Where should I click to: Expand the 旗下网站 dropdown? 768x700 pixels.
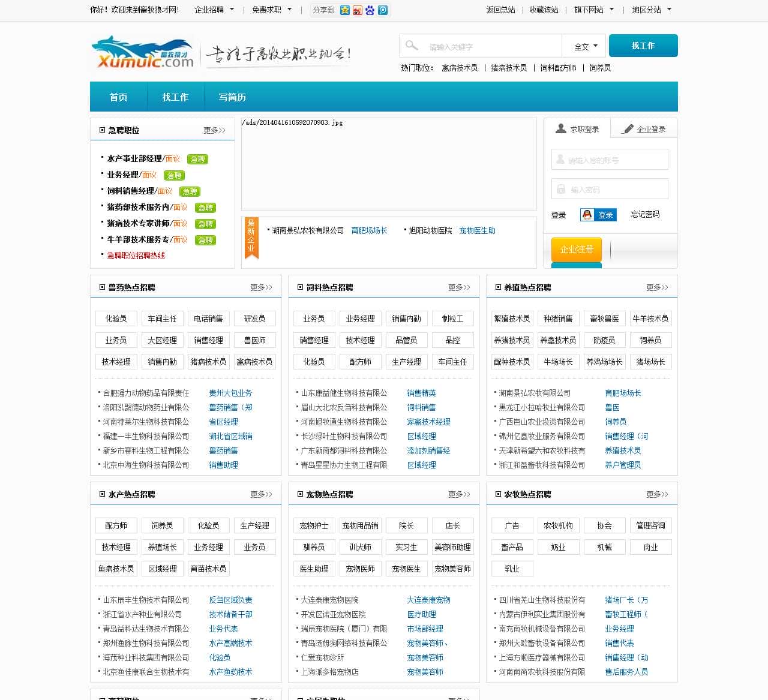click(x=594, y=10)
